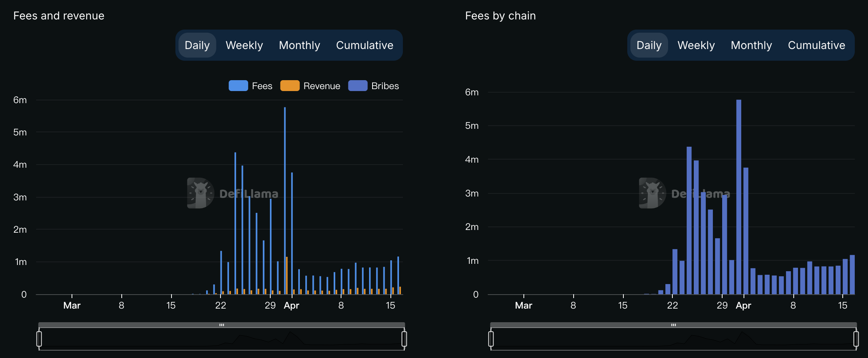The height and width of the screenshot is (358, 868).
Task: Select Daily in Fees by chain chart
Action: (649, 45)
